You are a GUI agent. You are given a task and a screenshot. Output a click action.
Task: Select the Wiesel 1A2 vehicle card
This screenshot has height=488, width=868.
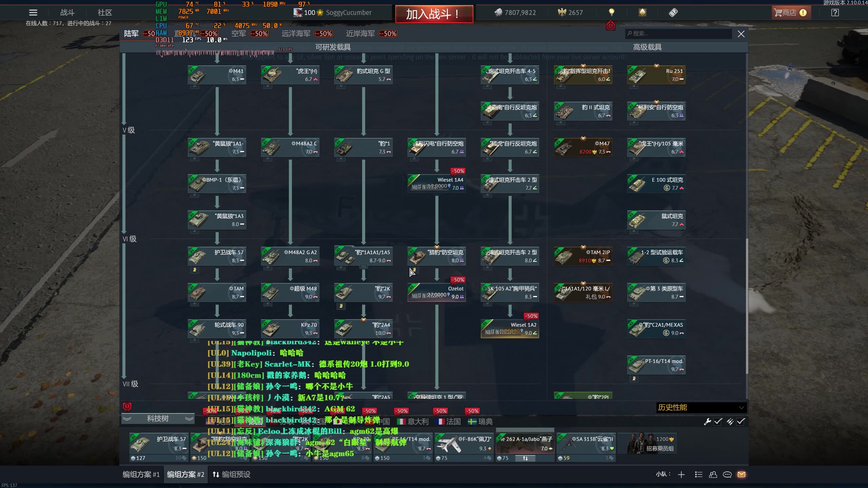point(510,329)
